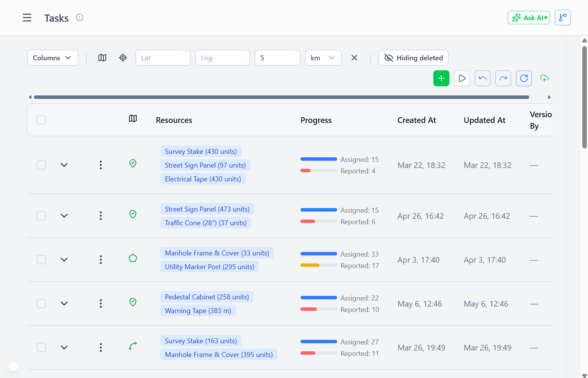Open Warning Tape (383 m) tag
Screen dimensions: 588x378
pos(198,311)
